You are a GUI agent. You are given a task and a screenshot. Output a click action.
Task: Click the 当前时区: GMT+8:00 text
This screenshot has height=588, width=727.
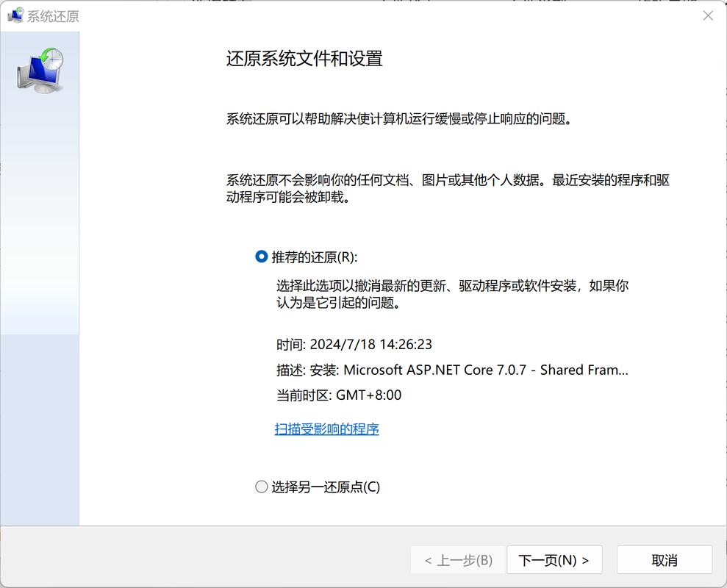pos(339,395)
